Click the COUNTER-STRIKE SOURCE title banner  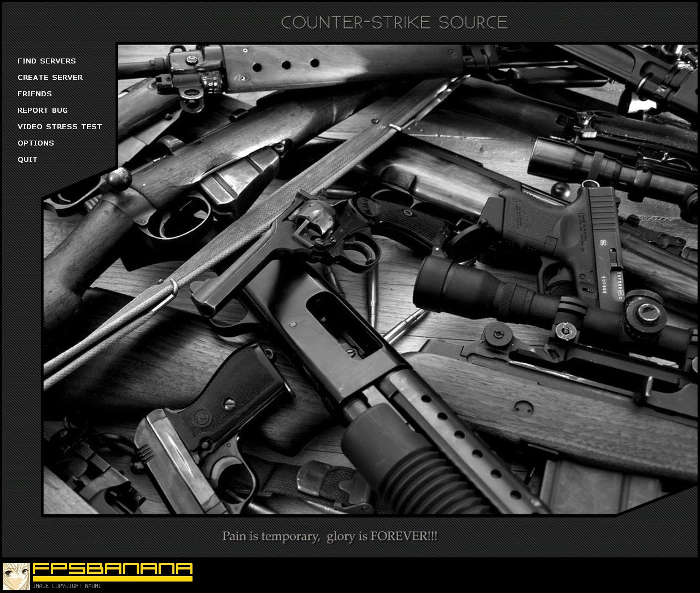point(394,23)
